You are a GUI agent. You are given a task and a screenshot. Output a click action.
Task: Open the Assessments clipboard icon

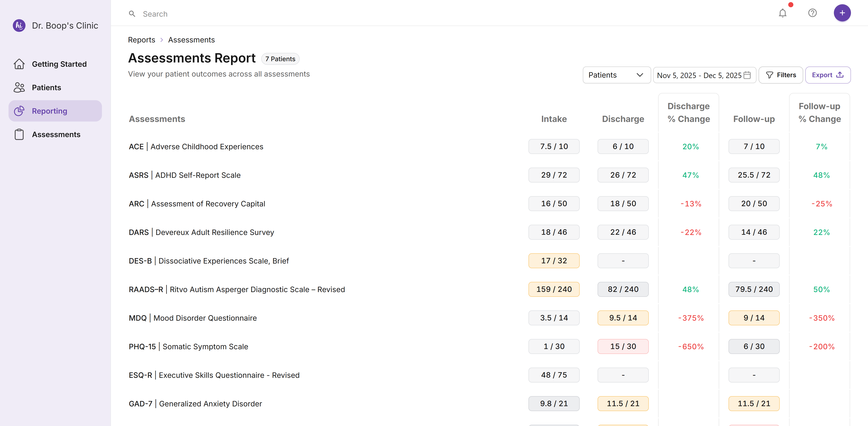19,134
